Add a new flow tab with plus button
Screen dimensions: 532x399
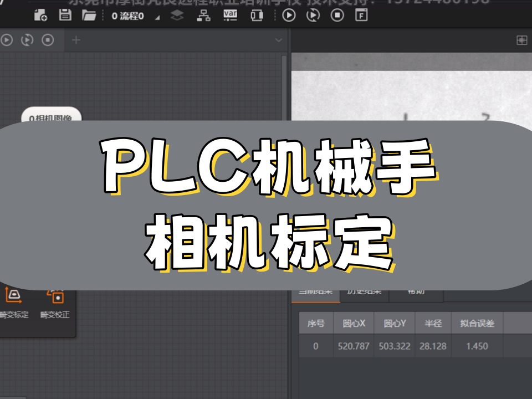76,40
